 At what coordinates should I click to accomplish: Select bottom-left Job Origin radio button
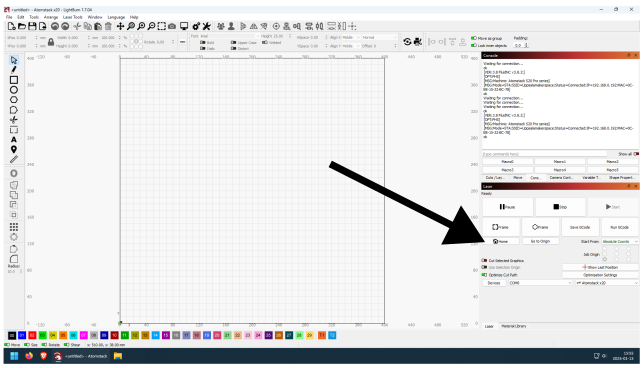pyautogui.click(x=604, y=259)
